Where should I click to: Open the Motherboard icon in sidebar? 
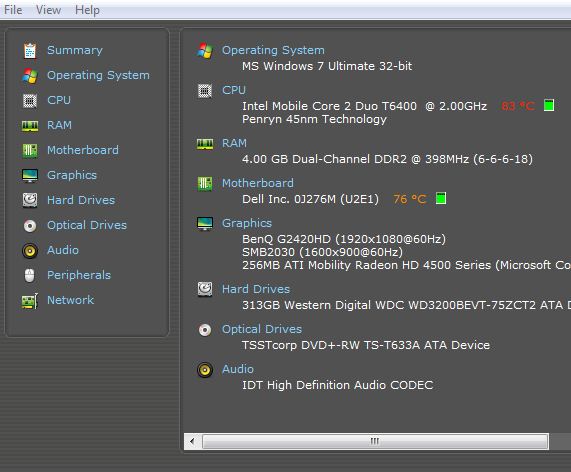click(30, 151)
